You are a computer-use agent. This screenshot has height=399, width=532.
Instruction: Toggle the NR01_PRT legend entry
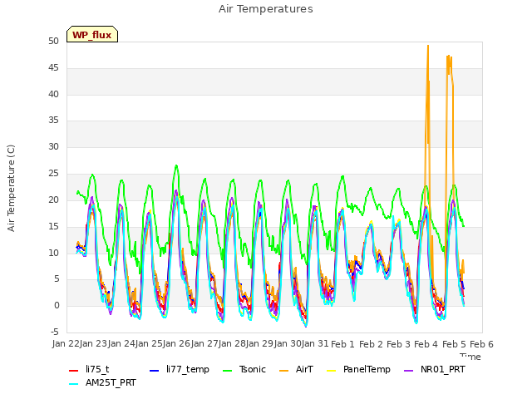(435, 369)
